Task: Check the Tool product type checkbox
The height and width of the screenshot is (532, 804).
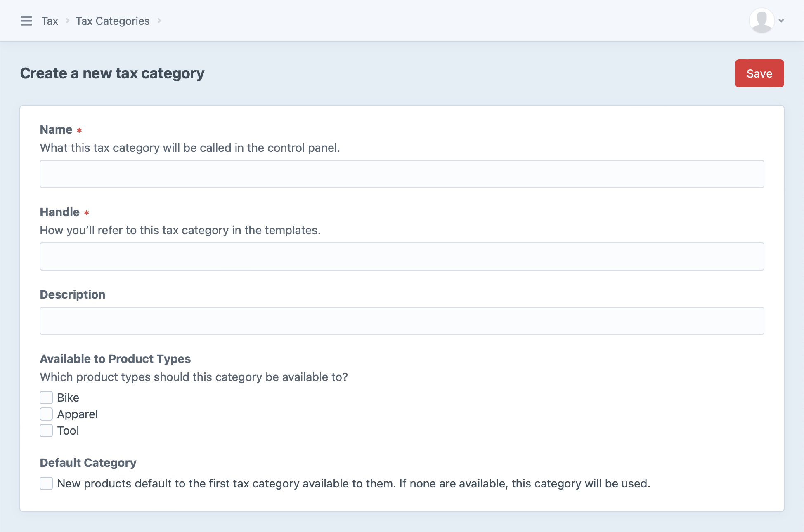Action: 46,430
